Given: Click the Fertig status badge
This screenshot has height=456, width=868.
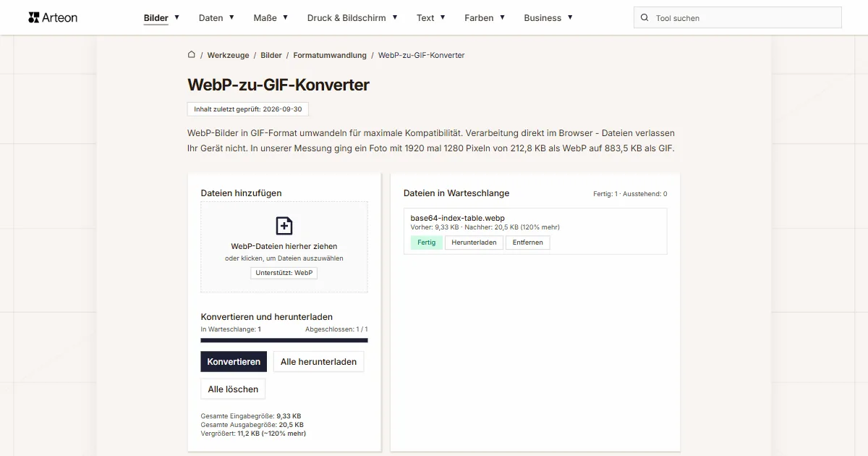Looking at the screenshot, I should tap(427, 242).
